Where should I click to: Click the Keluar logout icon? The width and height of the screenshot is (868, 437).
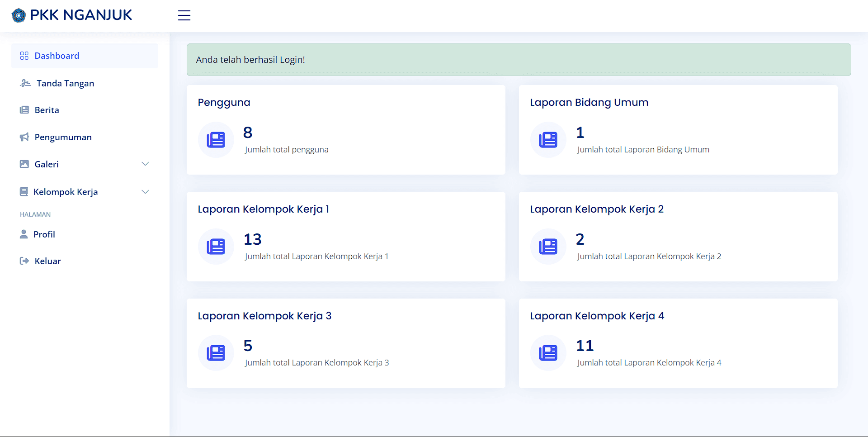24,261
